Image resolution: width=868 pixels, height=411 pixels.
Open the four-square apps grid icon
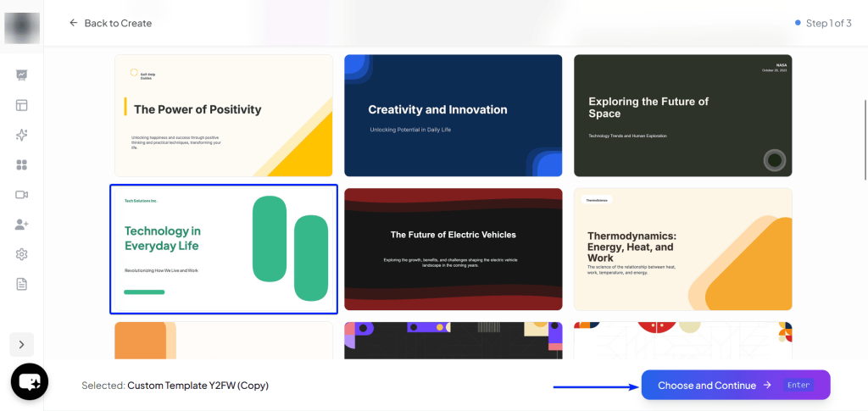click(22, 165)
